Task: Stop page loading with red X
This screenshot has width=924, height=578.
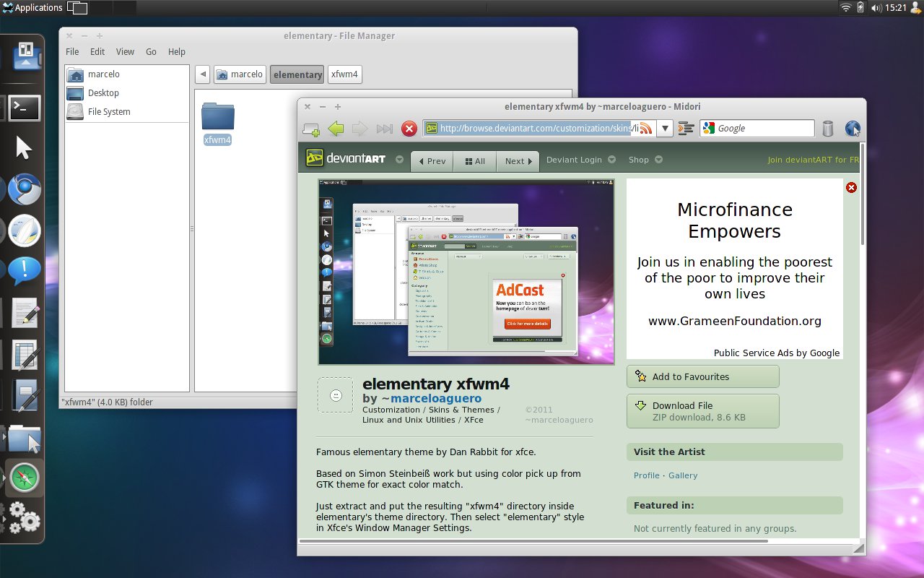Action: [409, 129]
